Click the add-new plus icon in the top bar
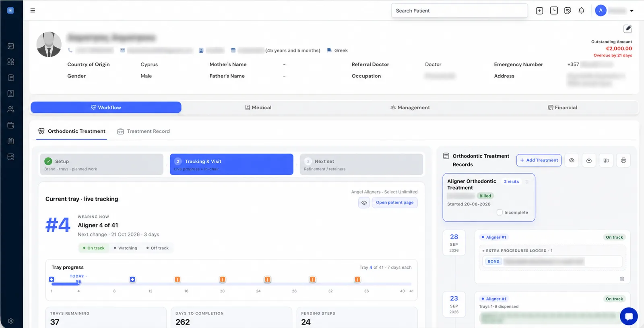The image size is (644, 328). pos(539,11)
